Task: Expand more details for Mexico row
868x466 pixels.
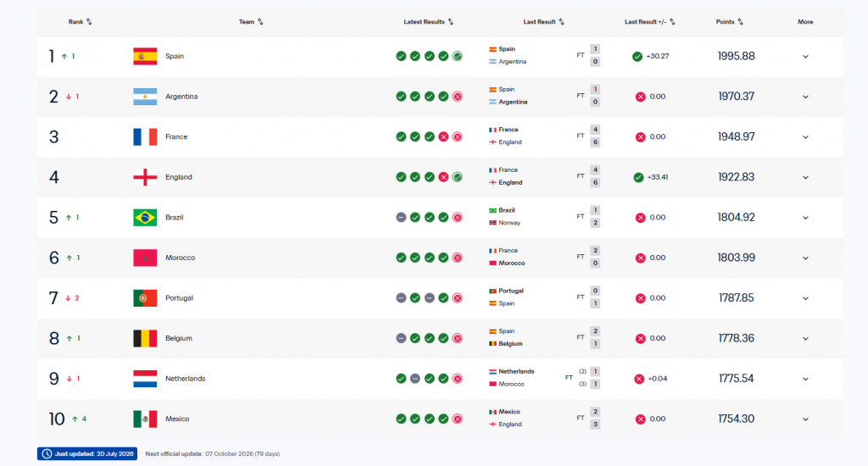Action: coord(805,419)
